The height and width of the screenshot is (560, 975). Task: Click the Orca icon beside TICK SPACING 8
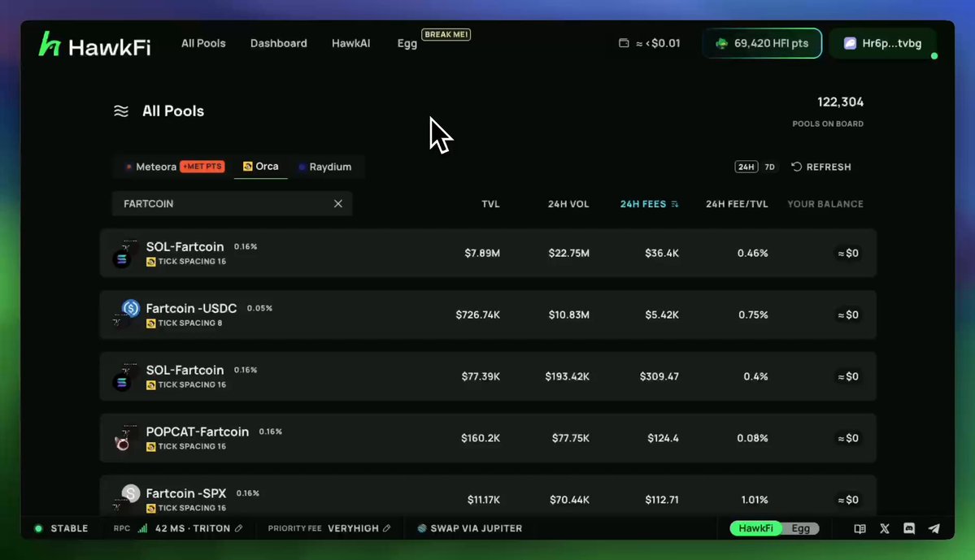click(x=150, y=323)
